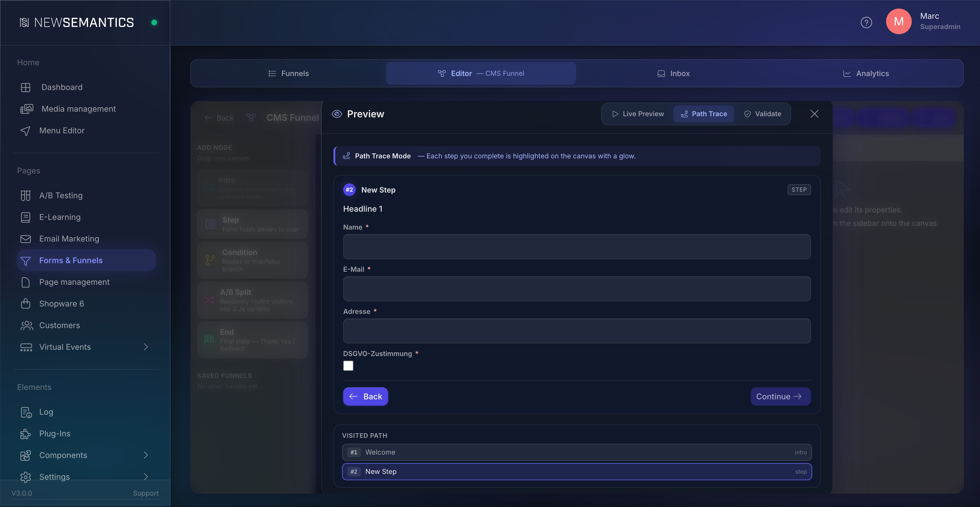This screenshot has width=980, height=507.
Task: Click the green status dot by logo
Action: [x=154, y=23]
